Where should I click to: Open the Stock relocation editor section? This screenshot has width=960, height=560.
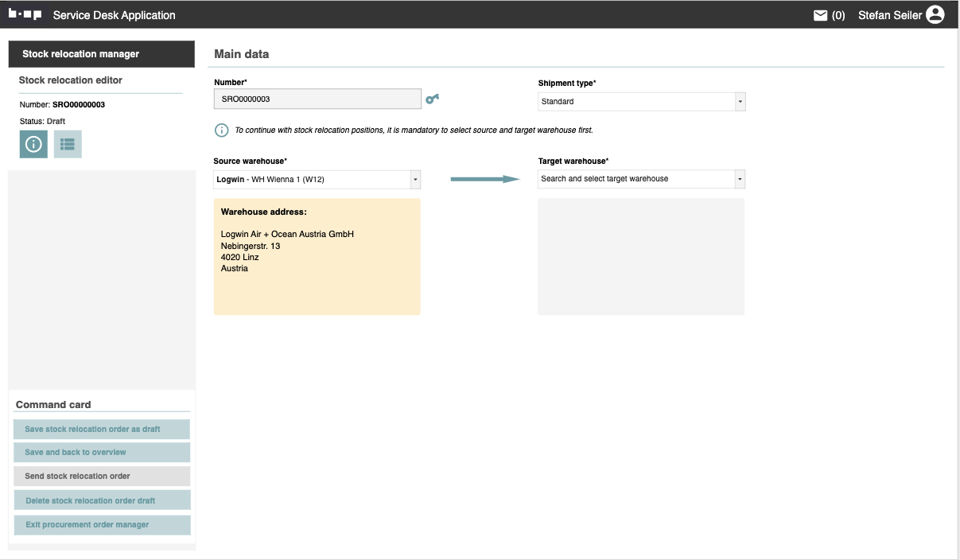pos(71,80)
